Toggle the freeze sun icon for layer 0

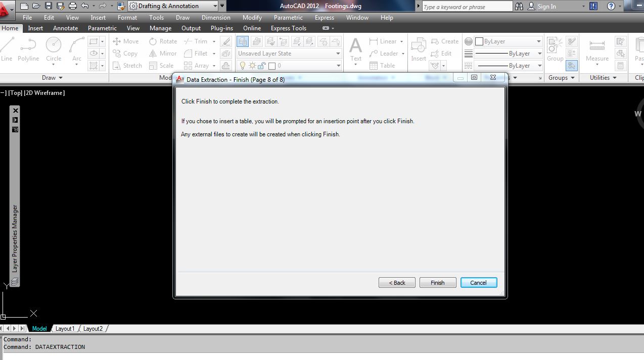click(x=251, y=65)
